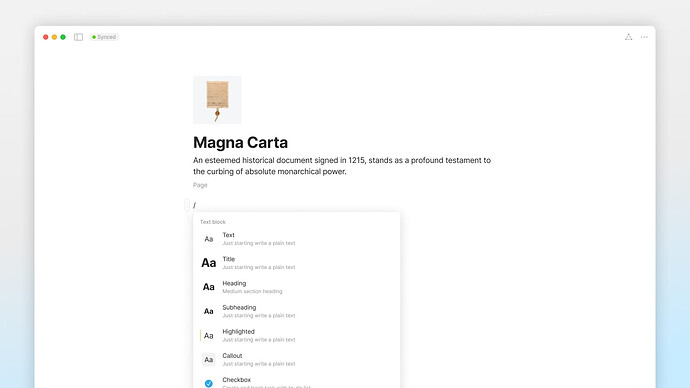Click into the description paragraph text
The height and width of the screenshot is (388, 690).
[x=342, y=166]
